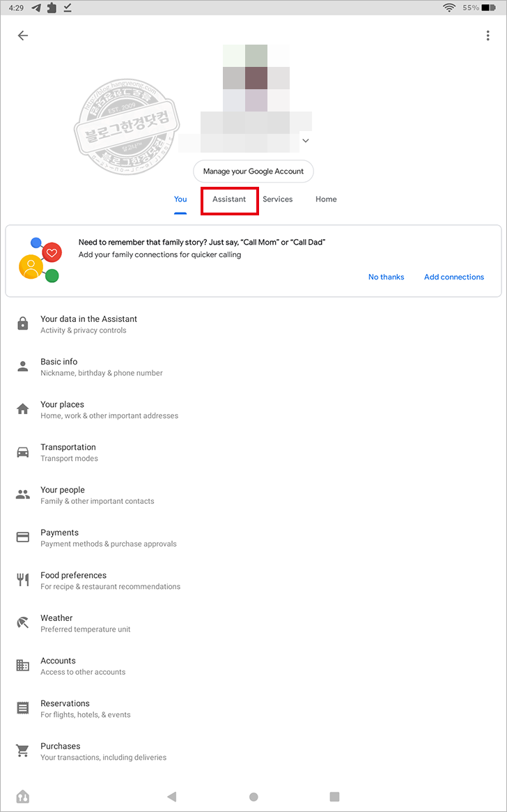Click the umbrella icon for Weather

pos(22,622)
